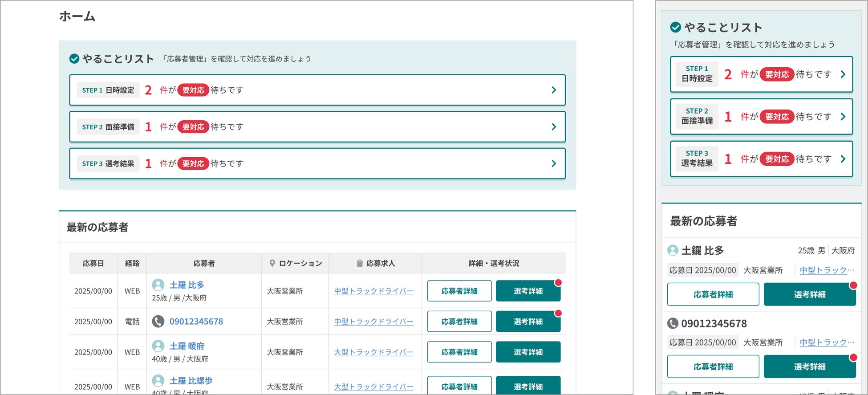Click phone number link 09012345678 in table

[196, 322]
